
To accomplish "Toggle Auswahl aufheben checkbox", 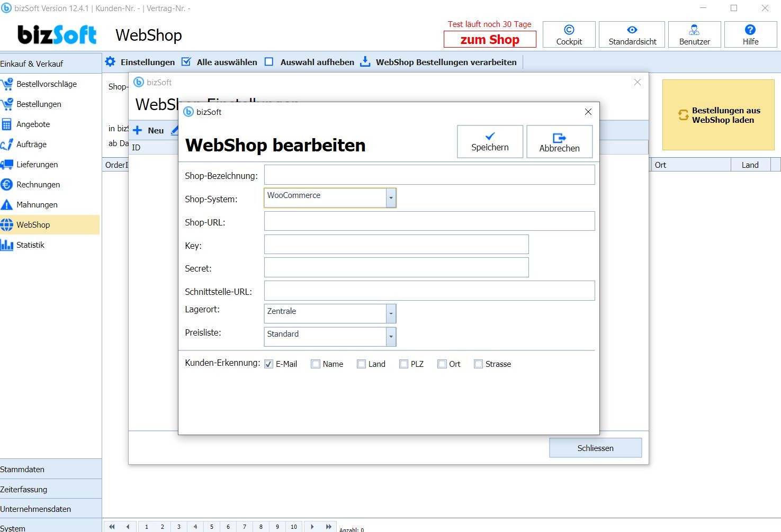I will [269, 62].
